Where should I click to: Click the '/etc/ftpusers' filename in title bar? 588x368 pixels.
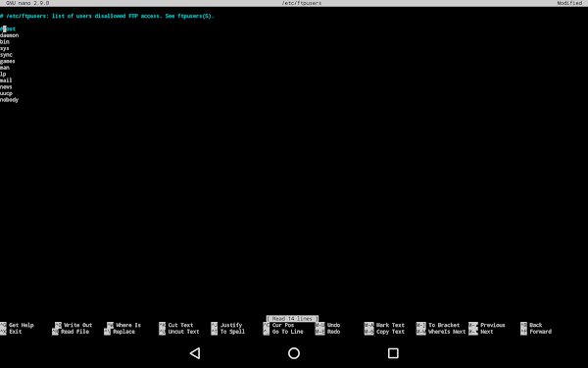coord(302,3)
